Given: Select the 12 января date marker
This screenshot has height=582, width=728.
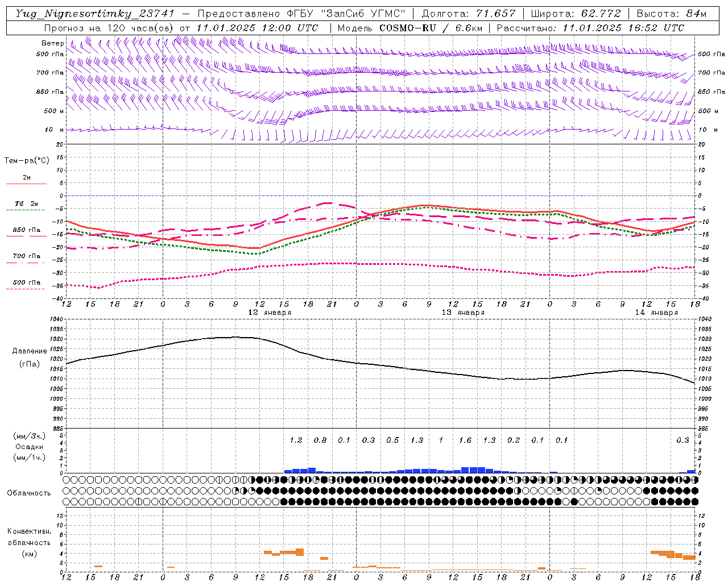Looking at the screenshot, I should point(270,313).
